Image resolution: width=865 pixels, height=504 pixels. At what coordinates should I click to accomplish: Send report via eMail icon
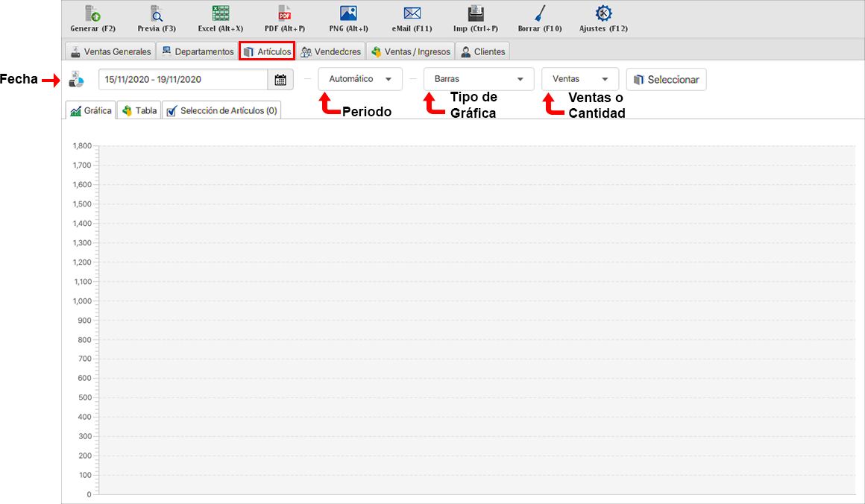[x=412, y=13]
